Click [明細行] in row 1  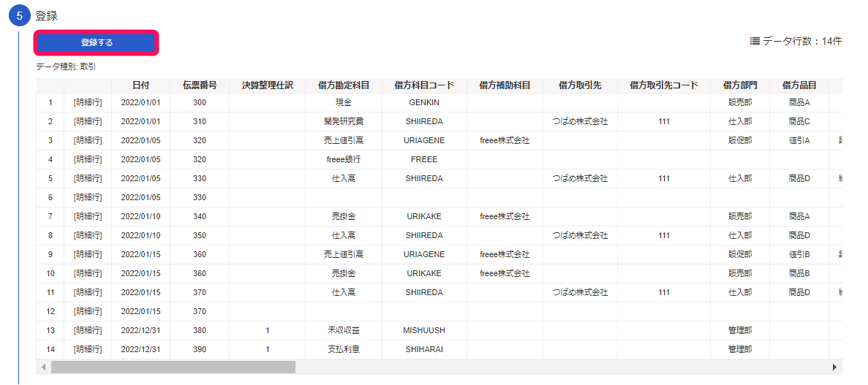point(88,102)
